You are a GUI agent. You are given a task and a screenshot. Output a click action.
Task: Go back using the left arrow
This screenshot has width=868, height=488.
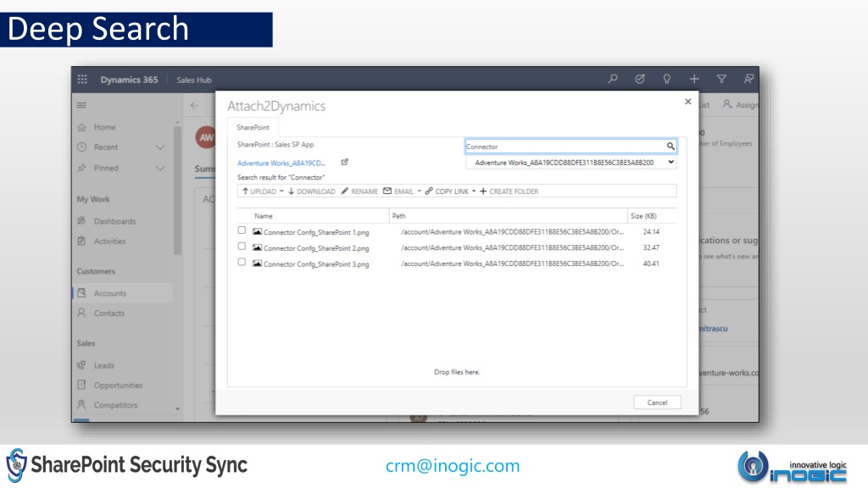194,105
